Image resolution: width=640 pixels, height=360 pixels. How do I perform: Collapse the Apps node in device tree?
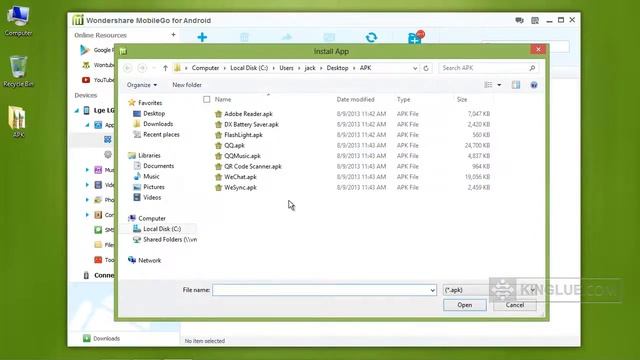click(x=87, y=125)
